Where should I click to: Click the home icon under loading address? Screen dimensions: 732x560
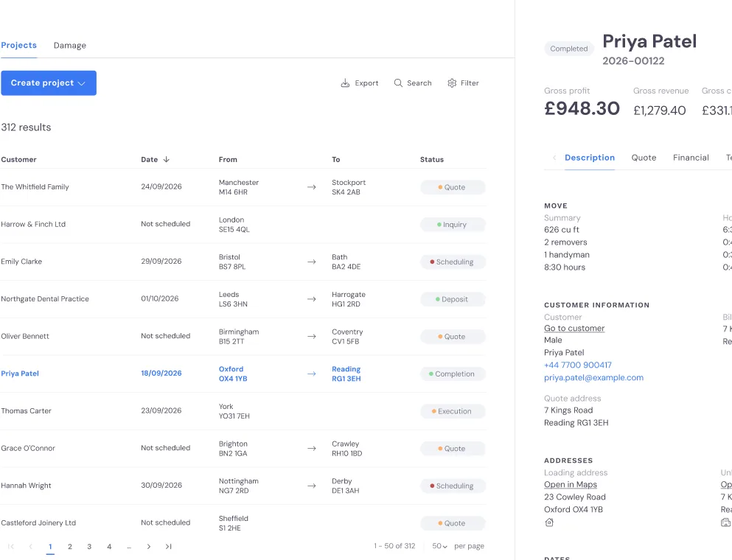tap(549, 522)
